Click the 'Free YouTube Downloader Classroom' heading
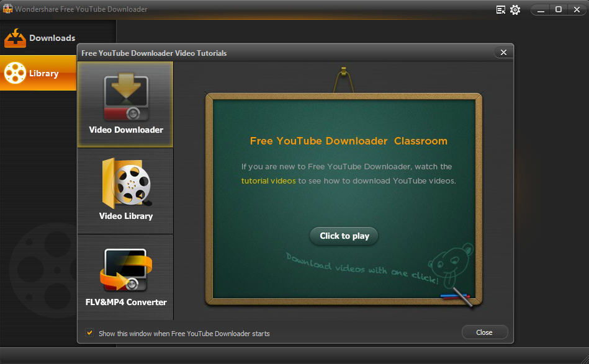 (x=349, y=141)
